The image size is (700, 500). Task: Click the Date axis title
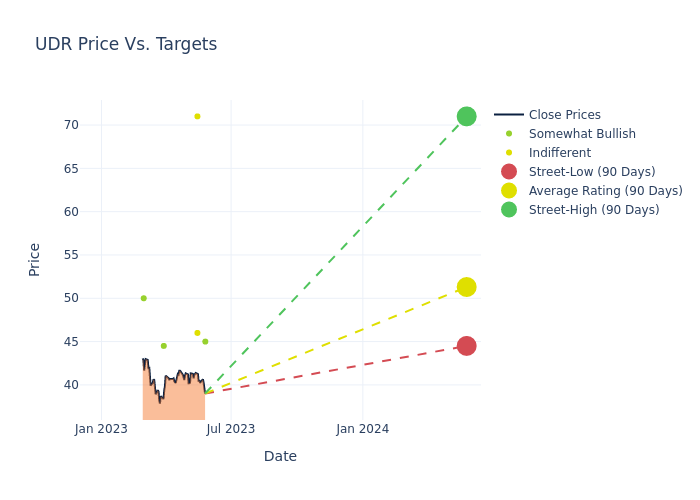pyautogui.click(x=280, y=456)
